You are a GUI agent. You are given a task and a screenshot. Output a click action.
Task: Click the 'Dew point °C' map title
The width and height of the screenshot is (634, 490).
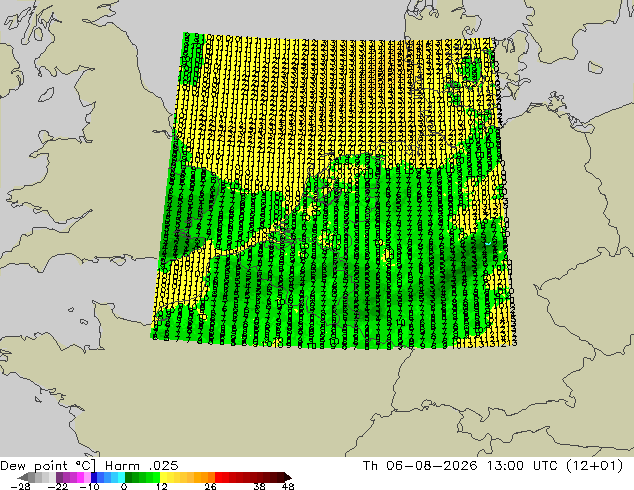48,466
